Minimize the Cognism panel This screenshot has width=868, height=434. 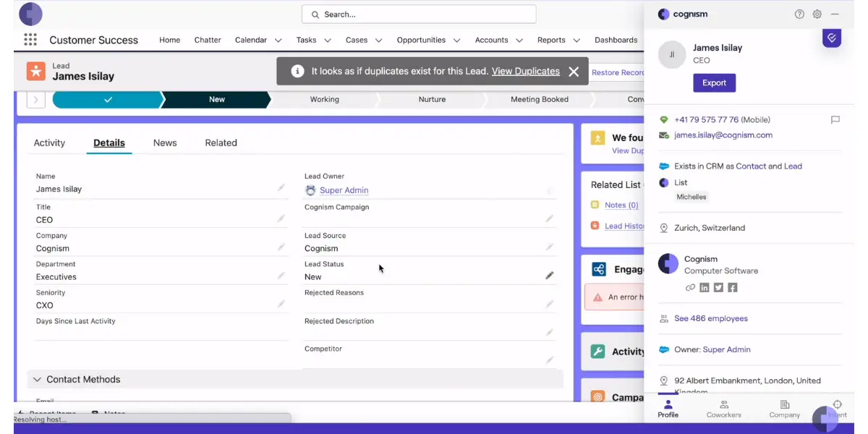pyautogui.click(x=835, y=14)
